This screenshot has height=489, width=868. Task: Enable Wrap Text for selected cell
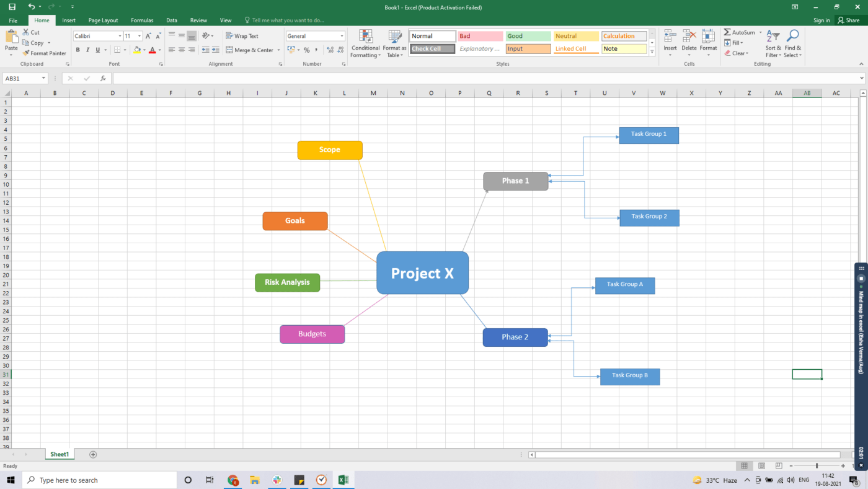242,35
